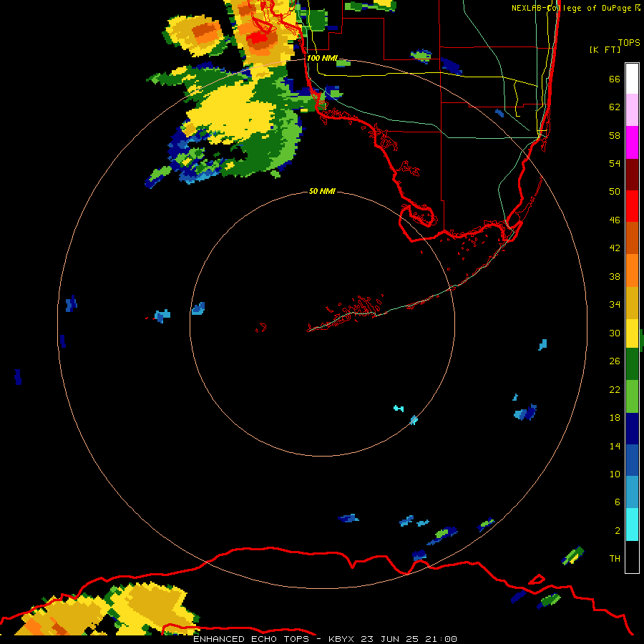Screen dimensions: 644x644
Task: Click the bright orange legend band near 38
Action: [632, 270]
